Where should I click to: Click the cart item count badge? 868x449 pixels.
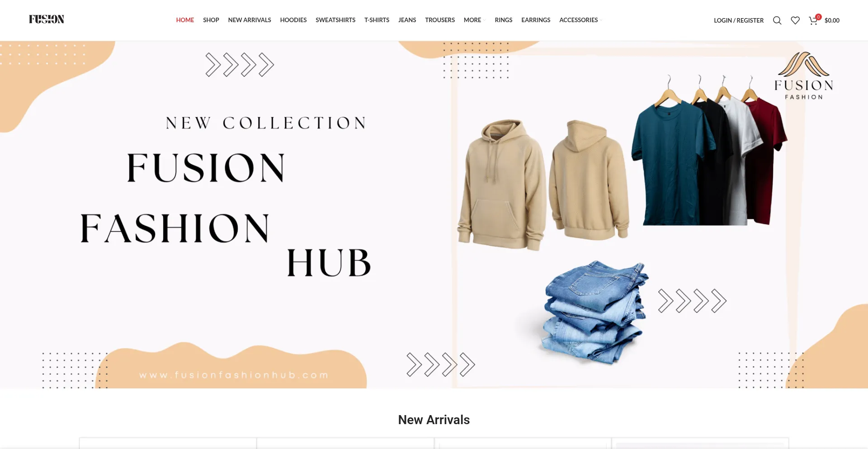[x=818, y=17]
